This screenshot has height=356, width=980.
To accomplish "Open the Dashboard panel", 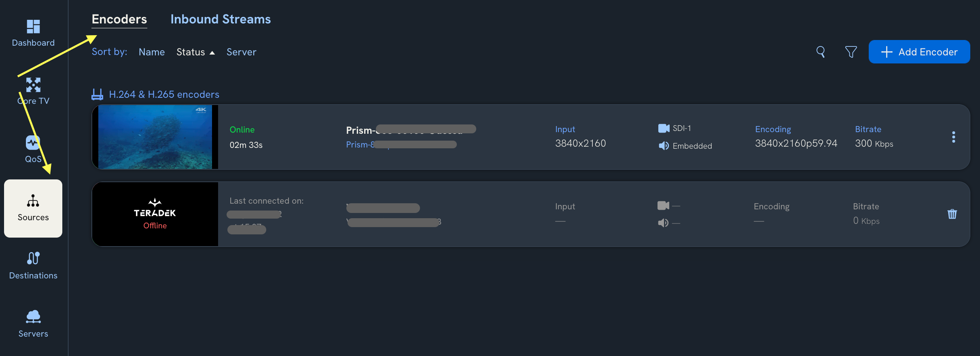I will 33,33.
